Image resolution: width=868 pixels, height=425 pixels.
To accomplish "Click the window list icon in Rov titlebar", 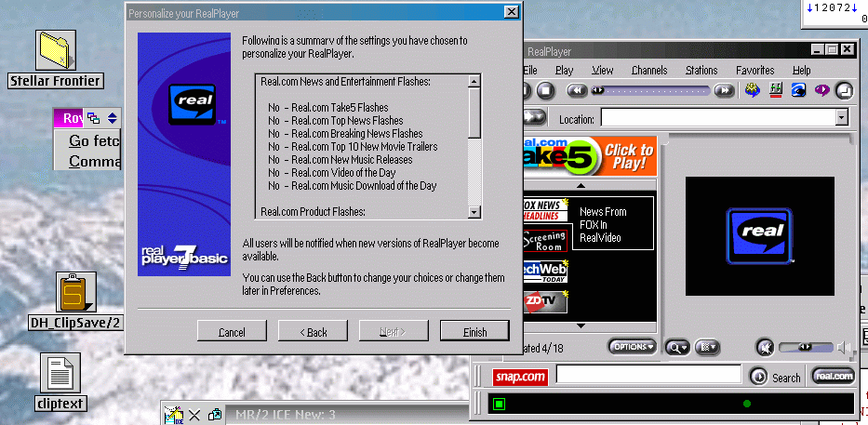I will 94,118.
